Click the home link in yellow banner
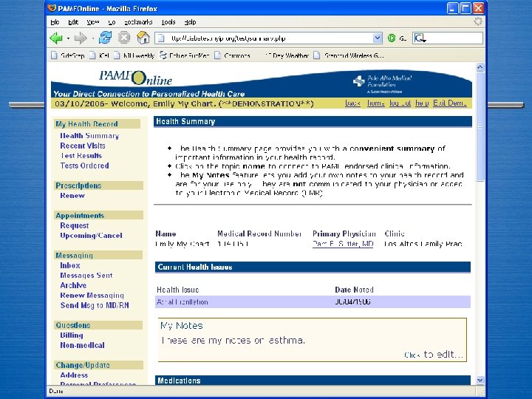The height and width of the screenshot is (399, 532). tap(375, 103)
